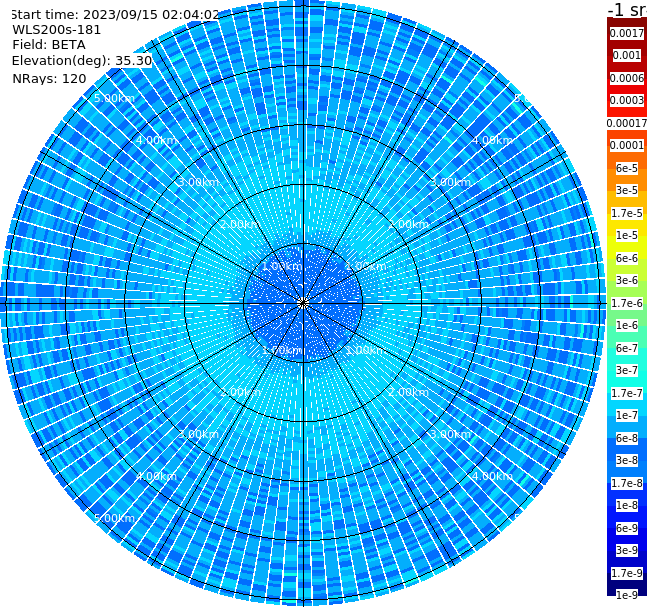Viewport: 647px width, 607px height.
Task: Click the NRays: 120 label
Action: 49,78
